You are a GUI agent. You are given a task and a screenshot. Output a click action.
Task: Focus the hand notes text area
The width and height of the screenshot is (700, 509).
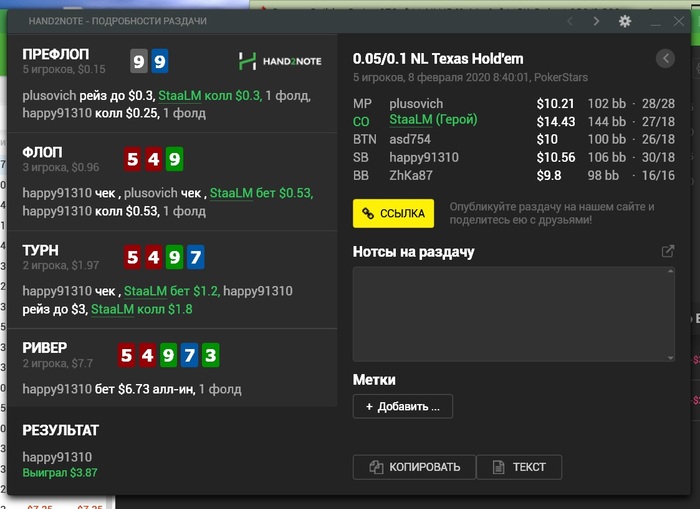tap(513, 314)
